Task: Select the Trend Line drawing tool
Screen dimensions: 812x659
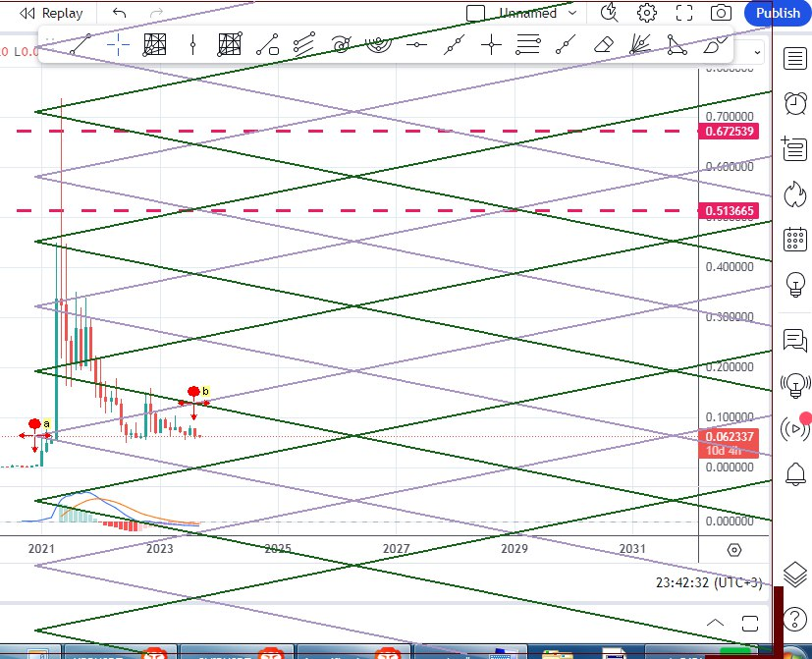Action: pos(81,44)
